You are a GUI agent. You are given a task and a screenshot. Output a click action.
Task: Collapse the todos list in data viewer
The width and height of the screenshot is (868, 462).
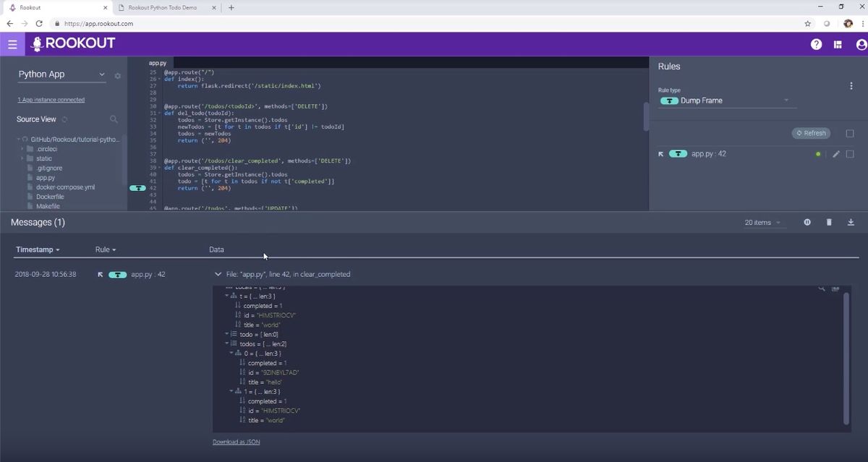coord(226,343)
